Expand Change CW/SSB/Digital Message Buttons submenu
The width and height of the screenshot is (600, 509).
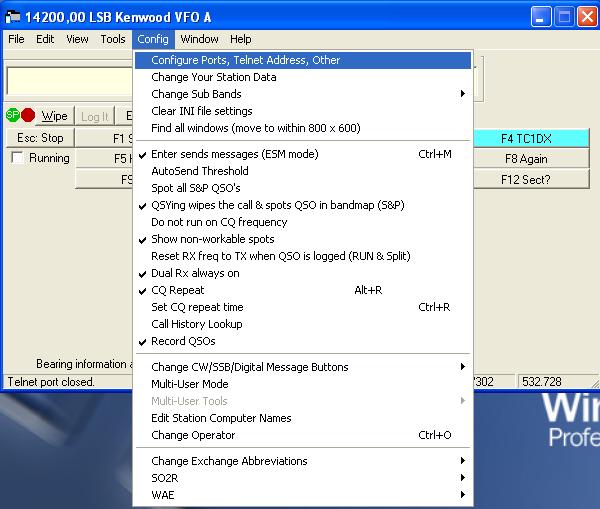click(303, 367)
